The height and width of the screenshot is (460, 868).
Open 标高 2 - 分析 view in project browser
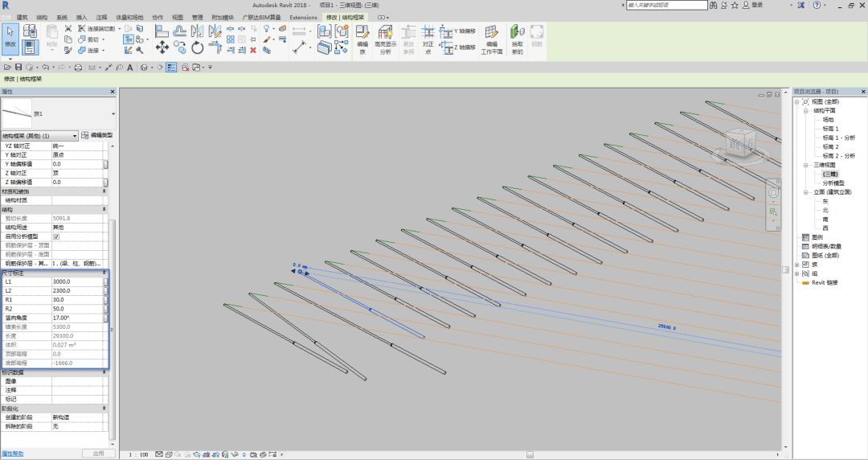pos(838,156)
